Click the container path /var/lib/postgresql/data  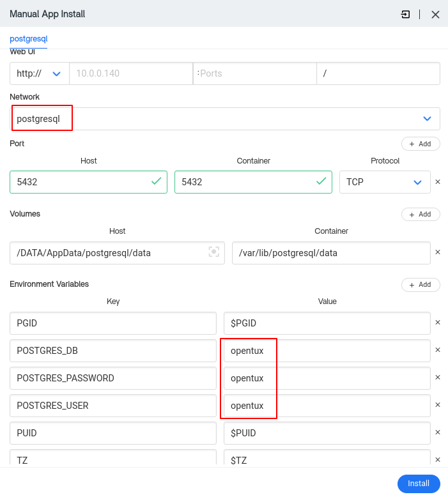pos(331,253)
